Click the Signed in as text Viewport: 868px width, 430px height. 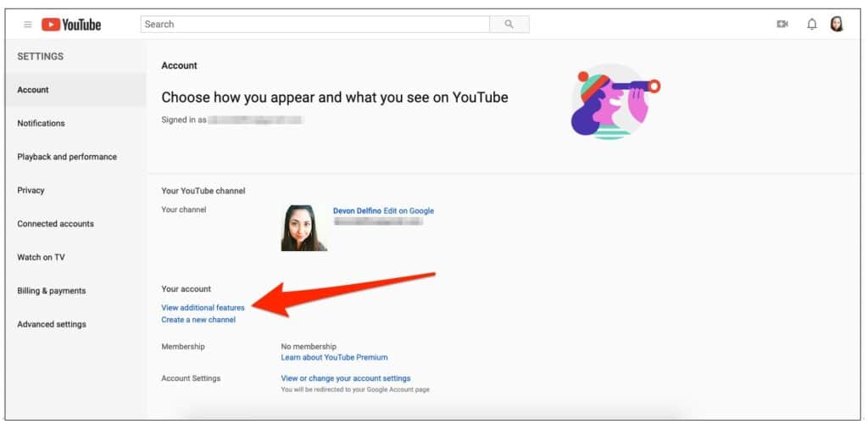pyautogui.click(x=184, y=120)
